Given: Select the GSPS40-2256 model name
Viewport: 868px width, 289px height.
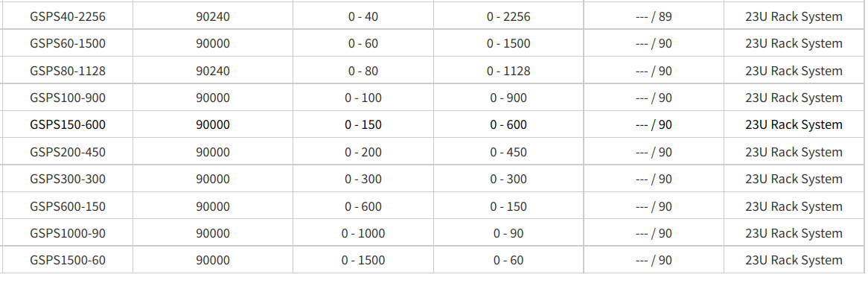Looking at the screenshot, I should point(68,16).
